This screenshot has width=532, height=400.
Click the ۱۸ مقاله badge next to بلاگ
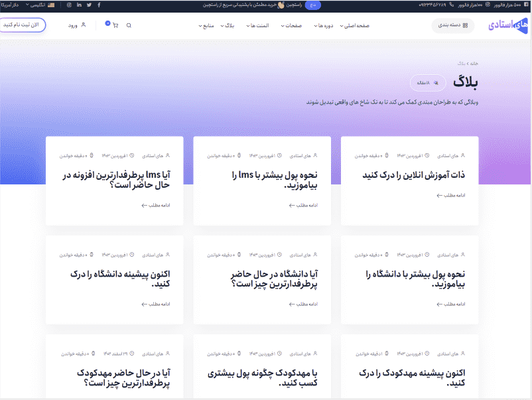[428, 82]
